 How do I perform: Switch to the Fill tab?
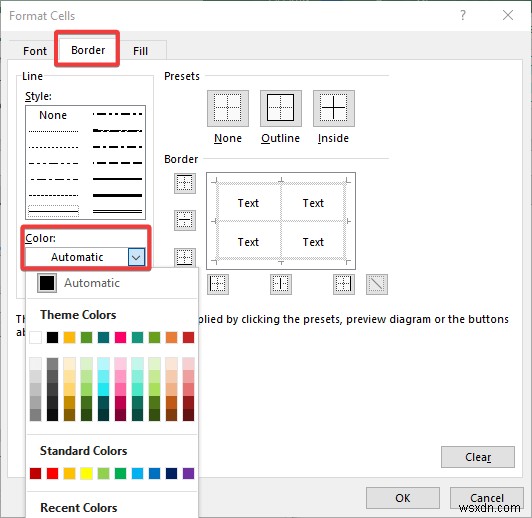tap(140, 51)
